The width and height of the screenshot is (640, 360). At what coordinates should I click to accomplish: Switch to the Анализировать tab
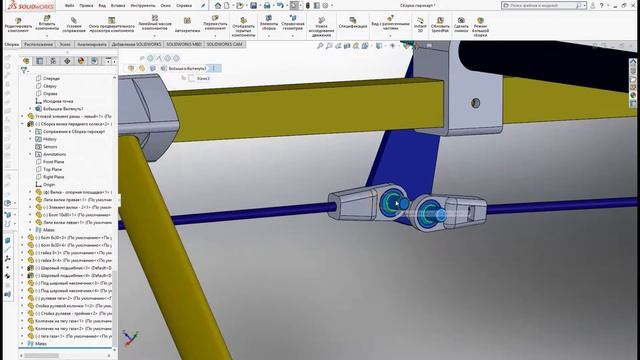pyautogui.click(x=92, y=44)
